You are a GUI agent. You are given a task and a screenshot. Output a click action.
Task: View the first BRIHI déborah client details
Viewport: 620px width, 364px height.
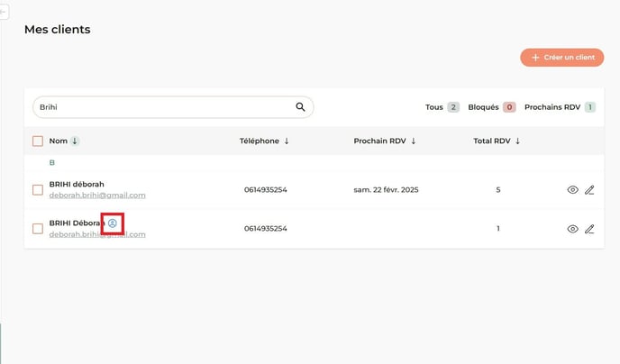(x=572, y=190)
